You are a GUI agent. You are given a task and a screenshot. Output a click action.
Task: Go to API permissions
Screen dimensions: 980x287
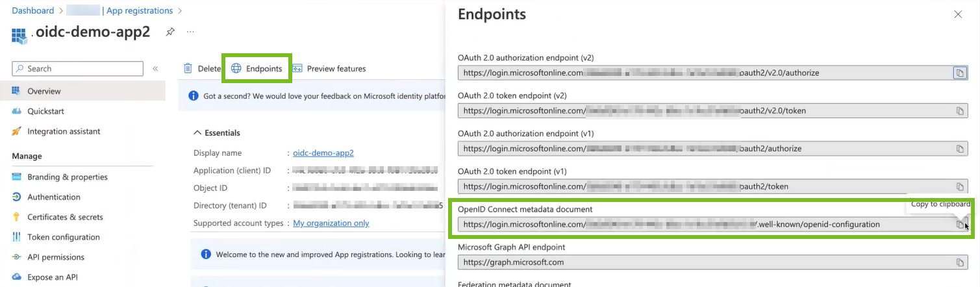pos(56,258)
